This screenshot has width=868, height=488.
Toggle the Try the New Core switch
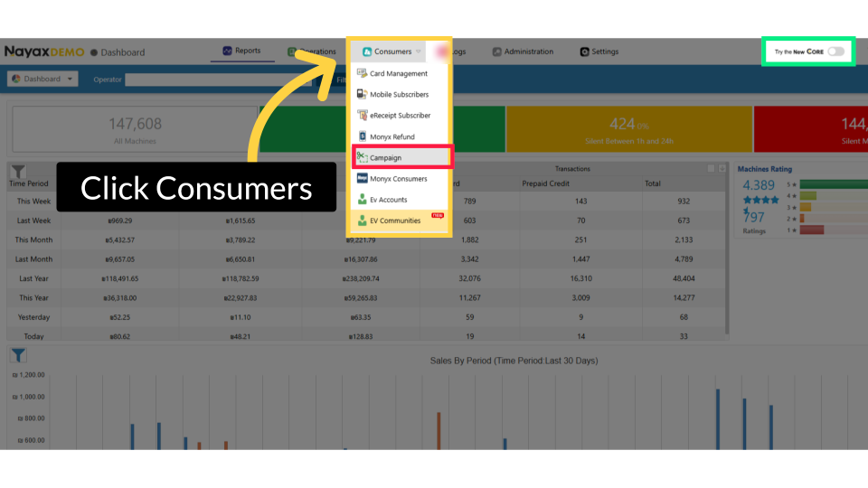(x=835, y=52)
